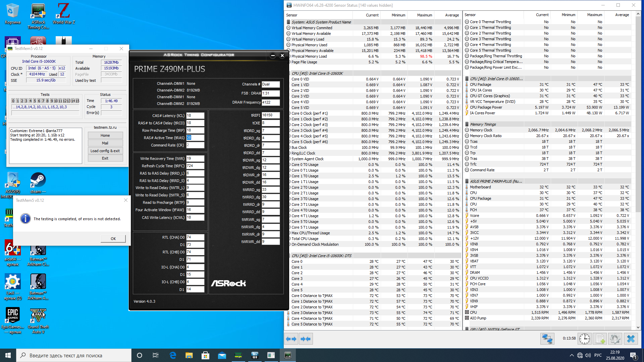The image size is (644, 362).
Task: Start logging with the sheet-plus icon
Action: click(x=600, y=339)
